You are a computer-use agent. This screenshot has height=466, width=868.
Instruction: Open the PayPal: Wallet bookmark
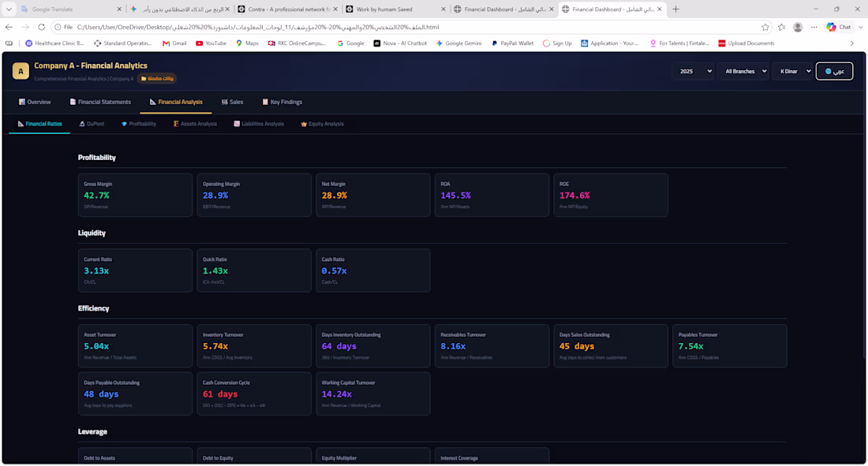(513, 43)
